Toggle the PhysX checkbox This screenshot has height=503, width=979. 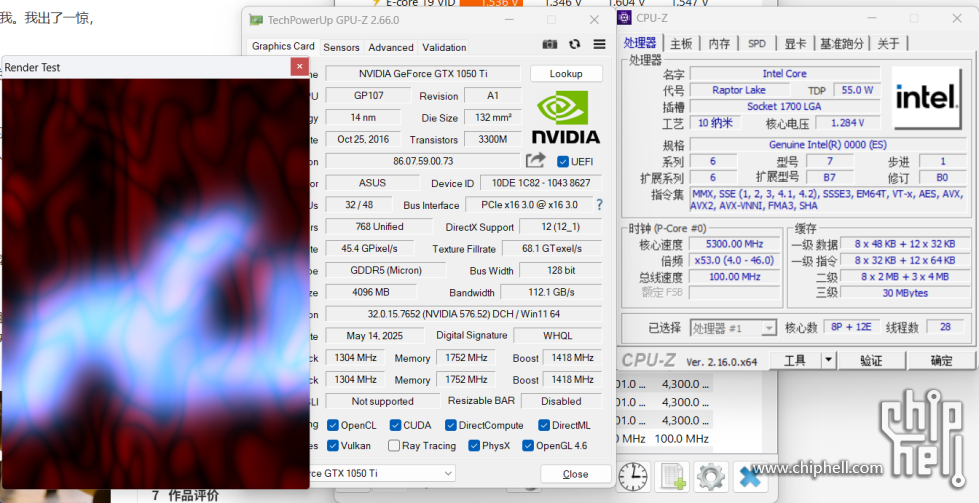[474, 446]
